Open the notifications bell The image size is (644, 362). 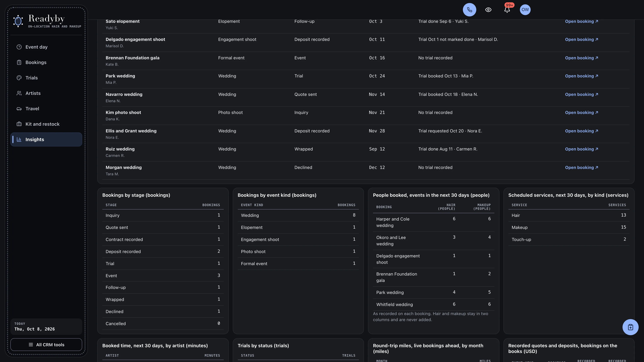[507, 10]
